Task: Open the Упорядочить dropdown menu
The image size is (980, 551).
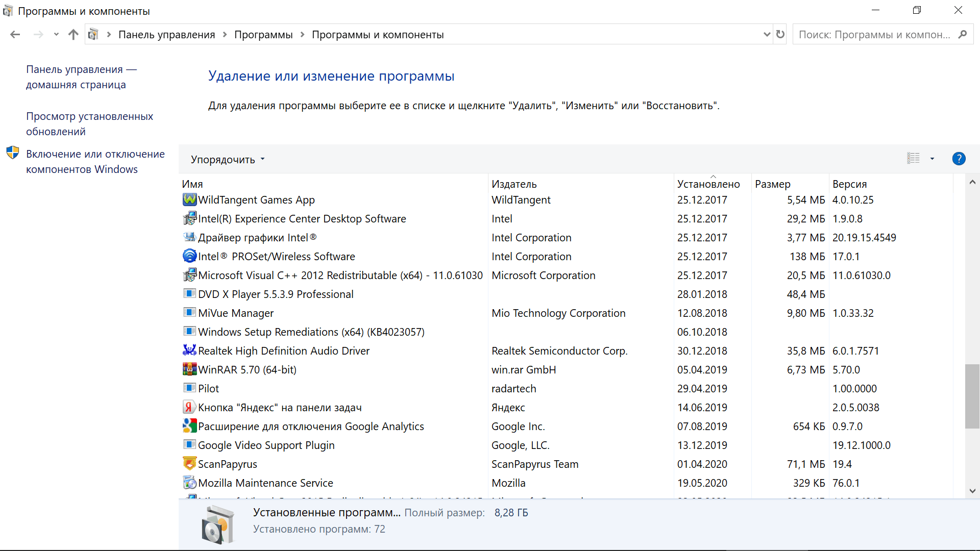Action: click(x=228, y=159)
